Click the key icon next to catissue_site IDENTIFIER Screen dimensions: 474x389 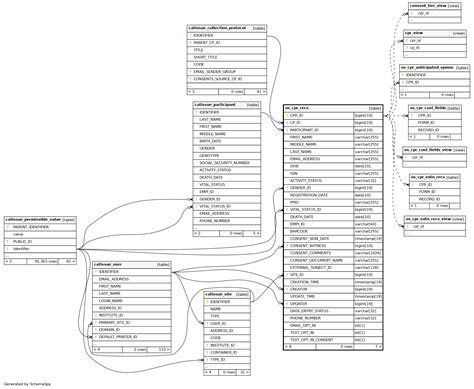tap(207, 302)
